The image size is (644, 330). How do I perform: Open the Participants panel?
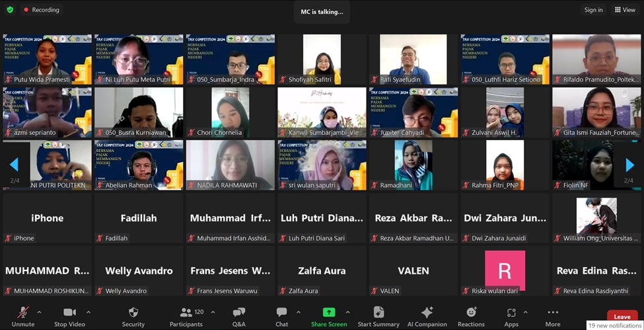186,313
